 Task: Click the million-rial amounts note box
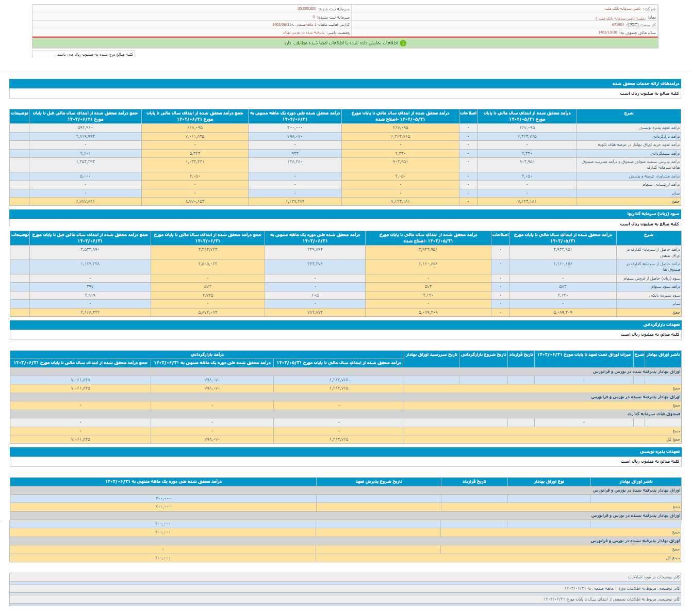click(x=84, y=54)
